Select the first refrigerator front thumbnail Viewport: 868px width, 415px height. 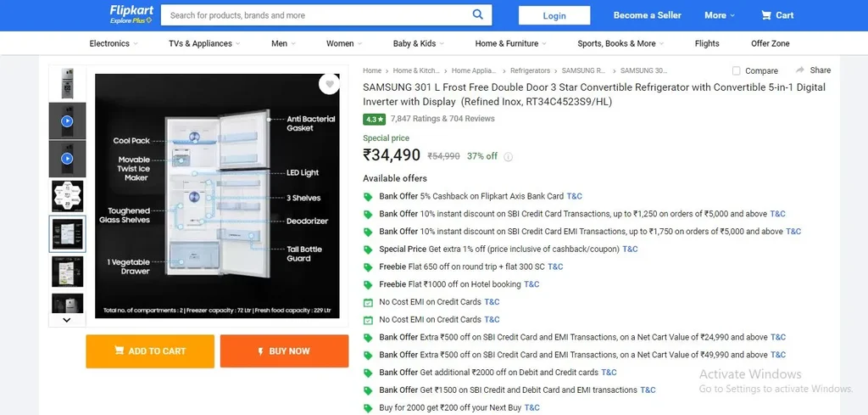point(67,84)
